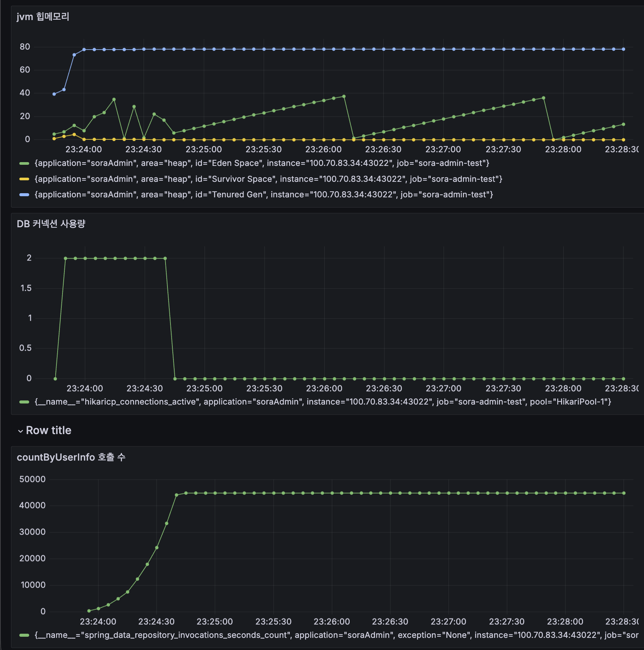Collapse the Row title section

(20, 430)
